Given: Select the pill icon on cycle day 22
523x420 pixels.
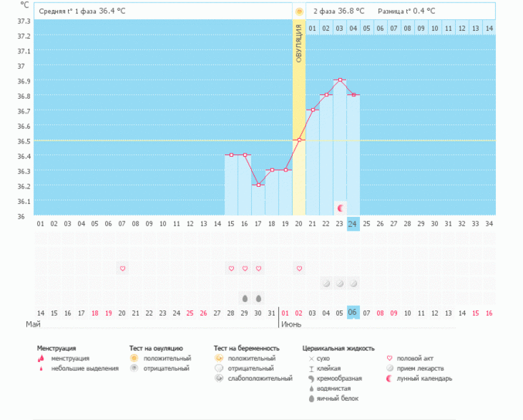Looking at the screenshot, I should pyautogui.click(x=326, y=283).
